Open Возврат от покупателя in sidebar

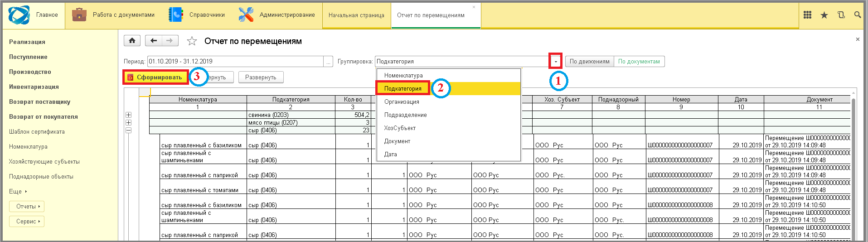click(x=44, y=117)
